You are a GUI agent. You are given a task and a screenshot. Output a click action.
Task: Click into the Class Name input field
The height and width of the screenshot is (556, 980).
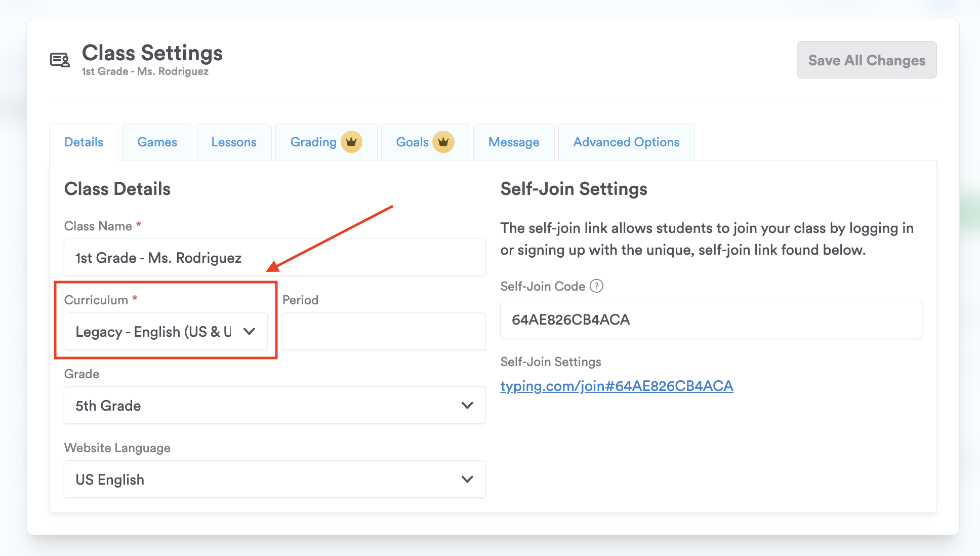tap(274, 258)
